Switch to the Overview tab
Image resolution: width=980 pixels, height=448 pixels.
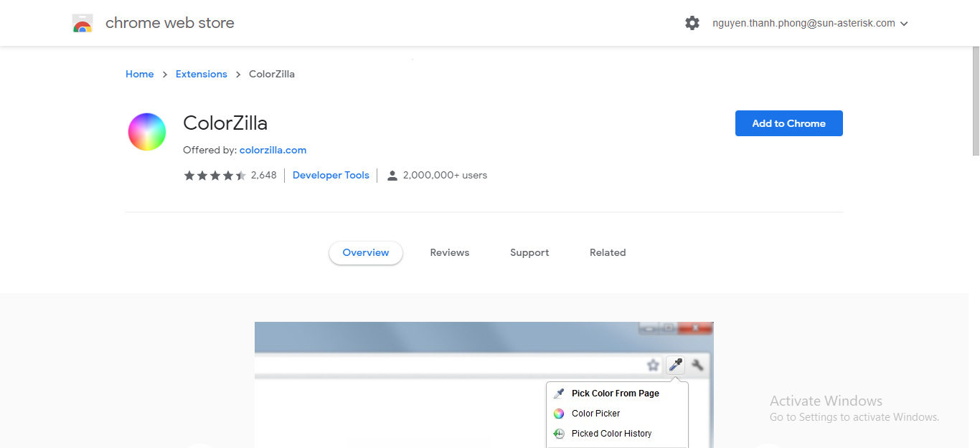366,252
